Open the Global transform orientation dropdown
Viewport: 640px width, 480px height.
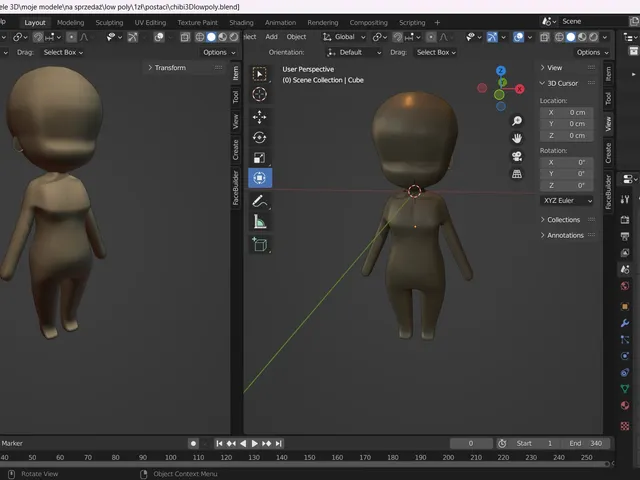pos(344,37)
